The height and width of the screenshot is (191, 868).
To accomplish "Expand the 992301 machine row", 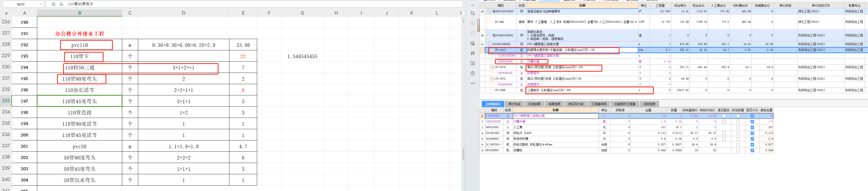I will coord(487,145).
